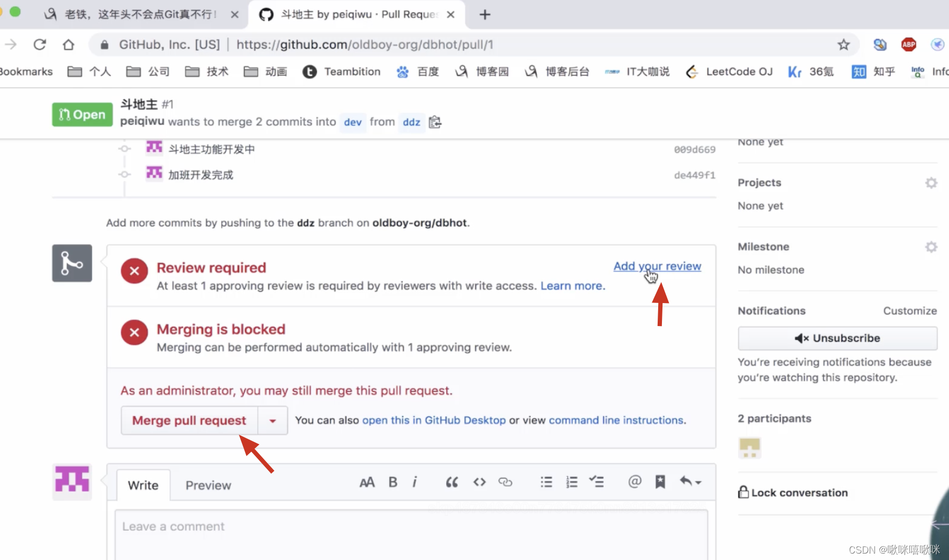Screen dimensions: 949x560
Task: Close the 斗地主 pull request tab
Action: point(451,14)
